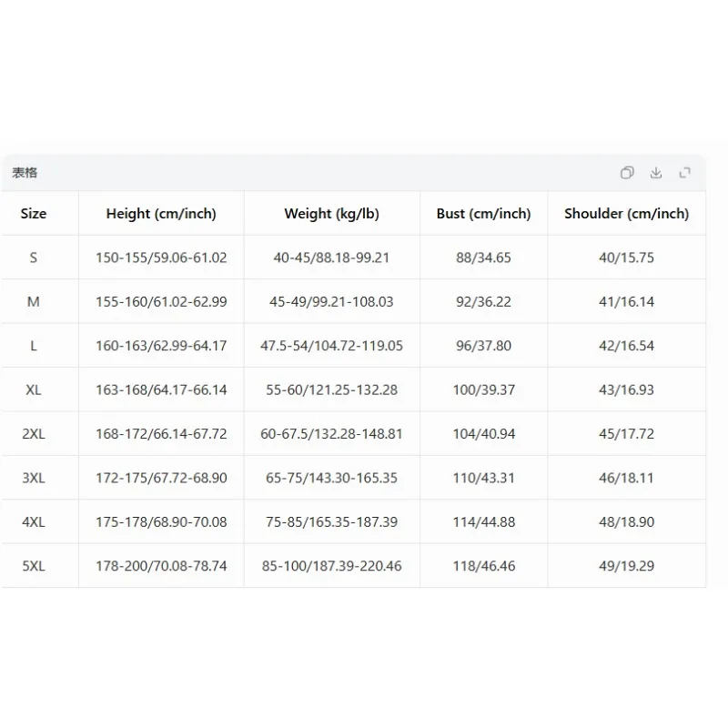Screen dimensions: 728x728
Task: Expand the table with fullscreen icon
Action: pyautogui.click(x=685, y=173)
